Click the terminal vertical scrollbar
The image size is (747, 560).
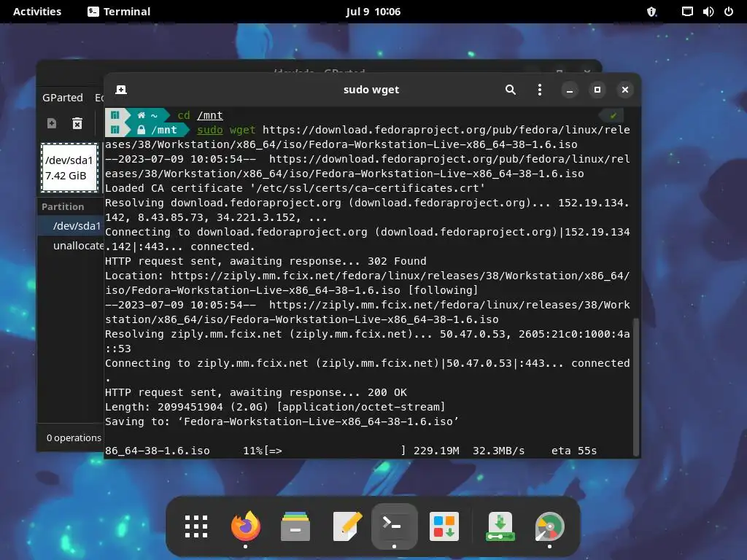click(x=635, y=386)
